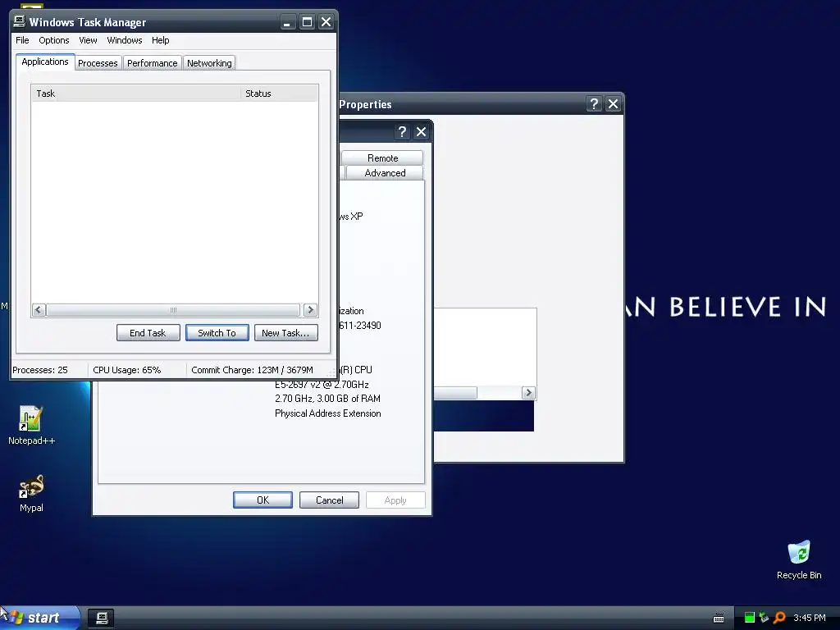Screen dimensions: 840x630
Task: Click help button on System Properties dialog
Action: [402, 132]
